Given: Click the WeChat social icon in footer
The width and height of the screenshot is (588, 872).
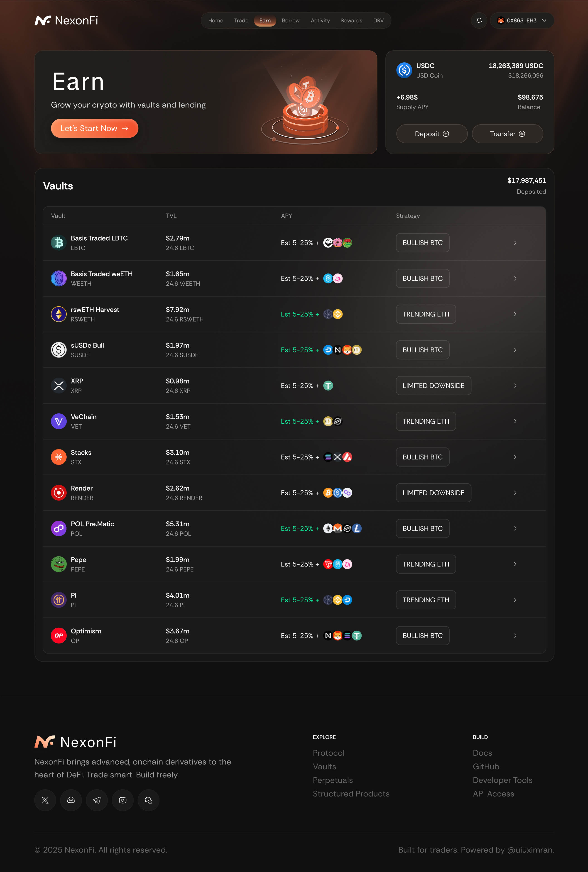Looking at the screenshot, I should tap(149, 800).
